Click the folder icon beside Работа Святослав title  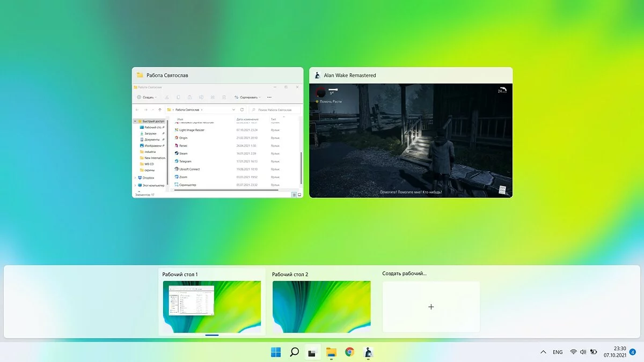[140, 75]
